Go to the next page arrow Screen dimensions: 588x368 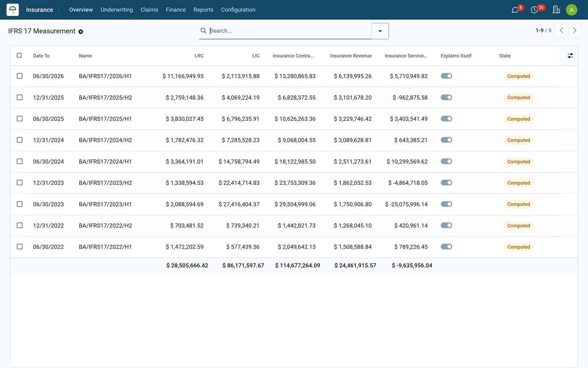pyautogui.click(x=575, y=31)
